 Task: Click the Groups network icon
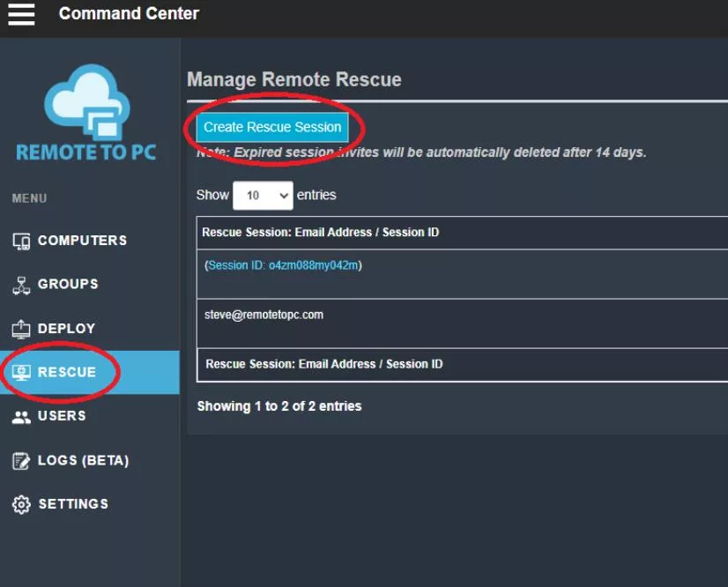pos(21,285)
